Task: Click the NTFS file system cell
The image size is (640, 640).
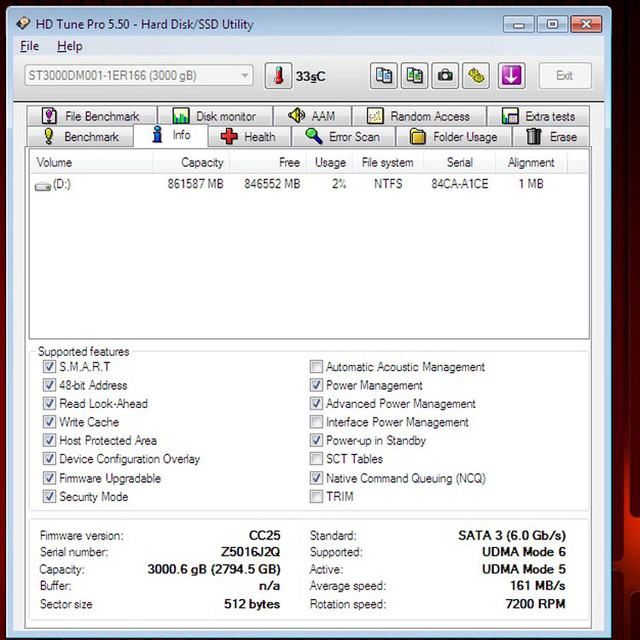Action: pos(388,184)
